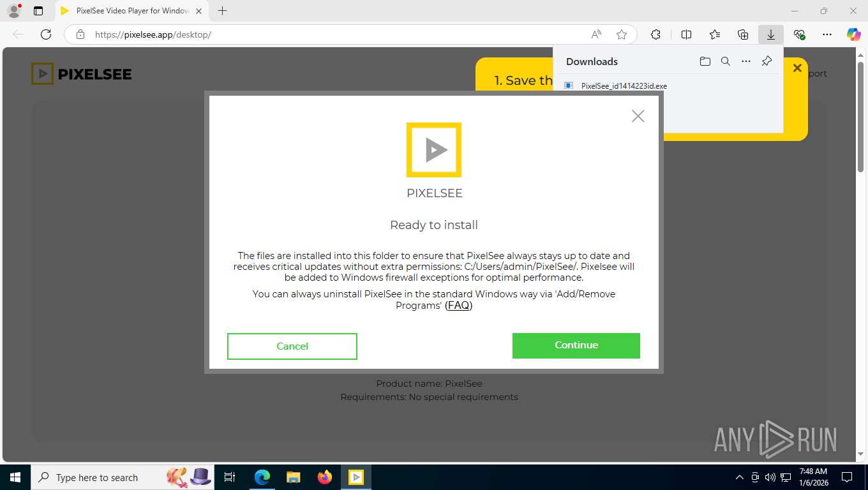The image size is (868, 490).
Task: Open Extensions puzzle icon
Action: point(655,34)
